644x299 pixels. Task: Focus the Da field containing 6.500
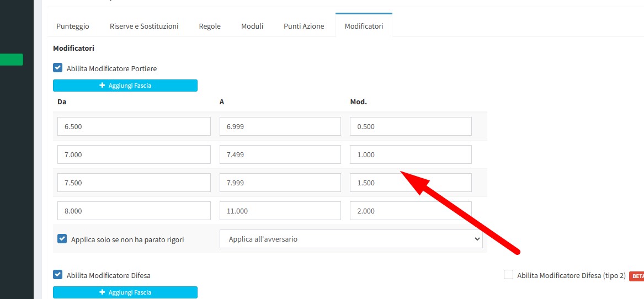(134, 126)
